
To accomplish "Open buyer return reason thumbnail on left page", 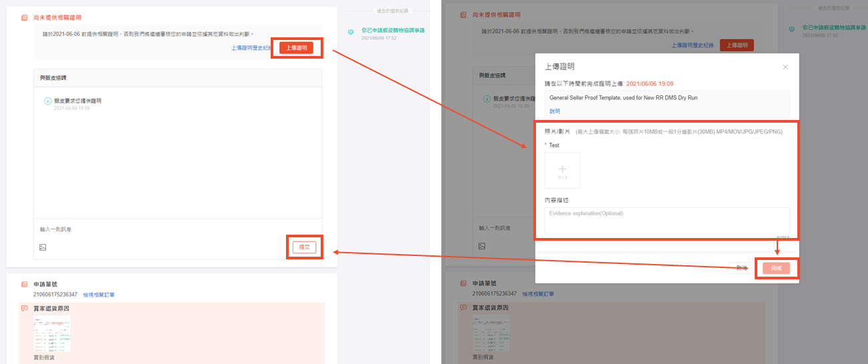I will pyautogui.click(x=52, y=333).
